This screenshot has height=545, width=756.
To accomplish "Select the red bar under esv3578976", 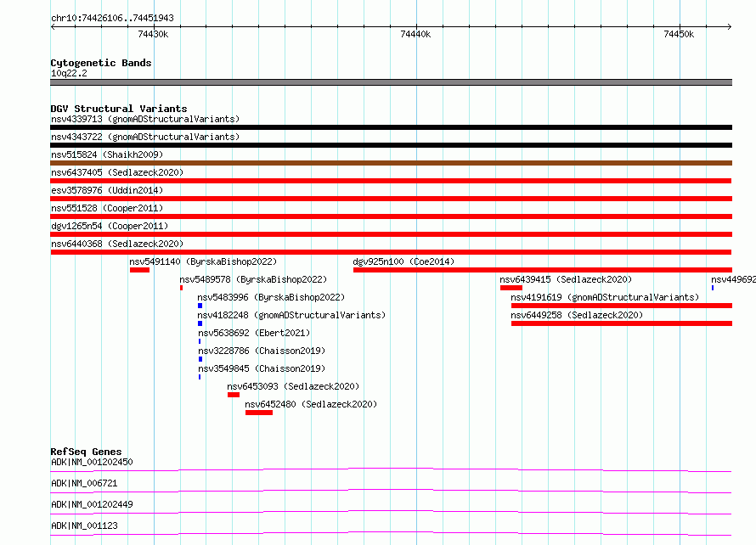I will pyautogui.click(x=391, y=199).
